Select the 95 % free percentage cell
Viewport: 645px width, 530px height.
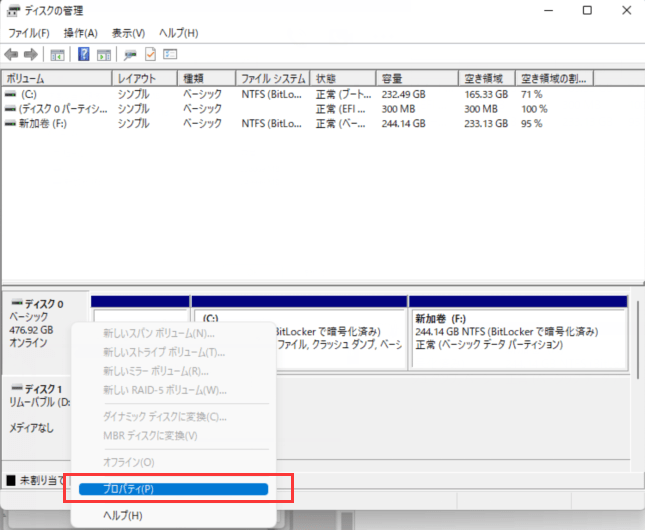531,123
